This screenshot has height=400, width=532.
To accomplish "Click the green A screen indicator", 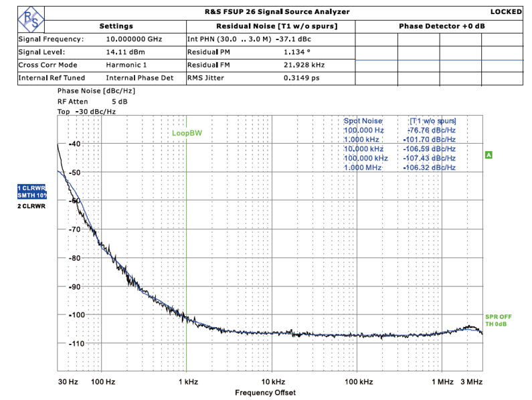I will (489, 155).
